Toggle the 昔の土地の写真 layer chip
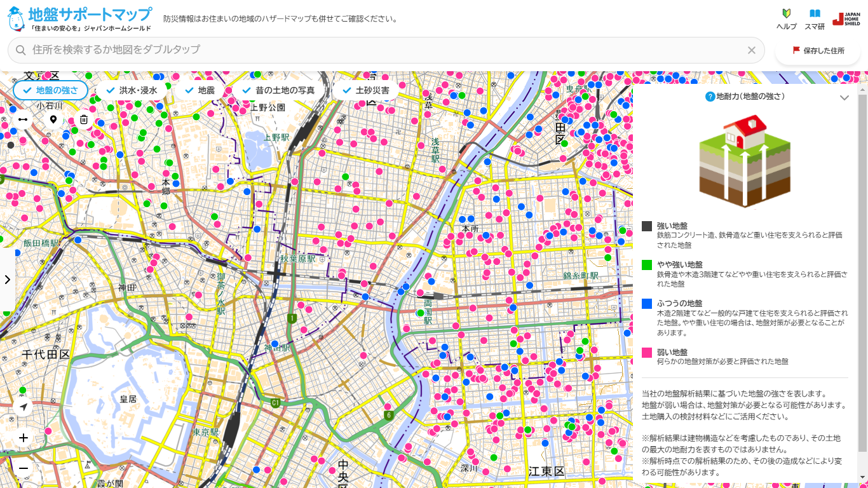 (278, 90)
